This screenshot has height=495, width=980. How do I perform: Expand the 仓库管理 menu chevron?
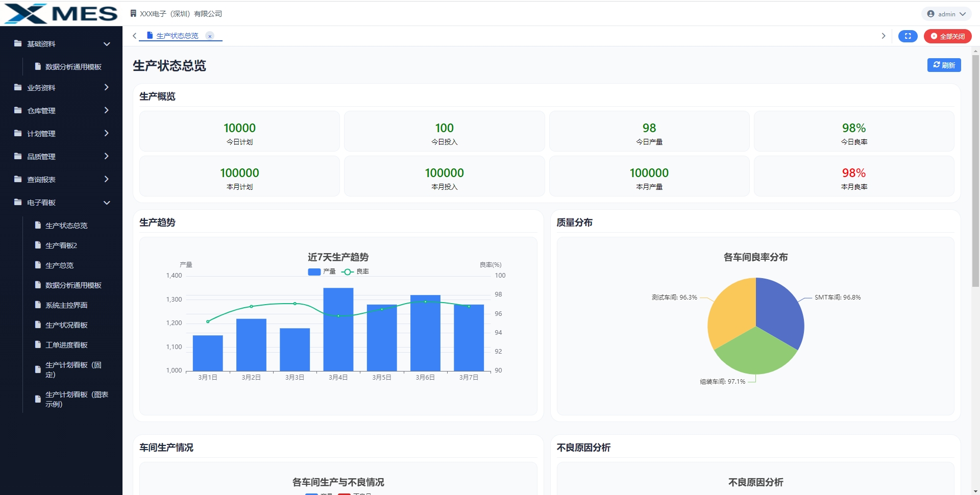coord(107,110)
